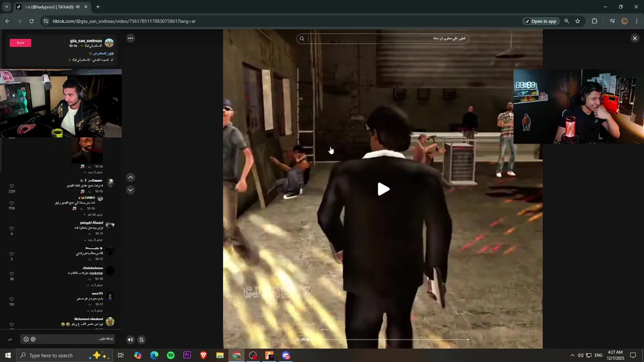644x362 pixels.
Task: Like the comment with 339 likes
Action: [x=12, y=186]
